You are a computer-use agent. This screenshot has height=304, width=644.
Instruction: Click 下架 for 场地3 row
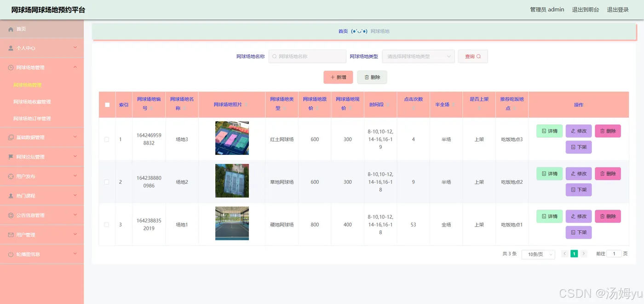point(579,147)
